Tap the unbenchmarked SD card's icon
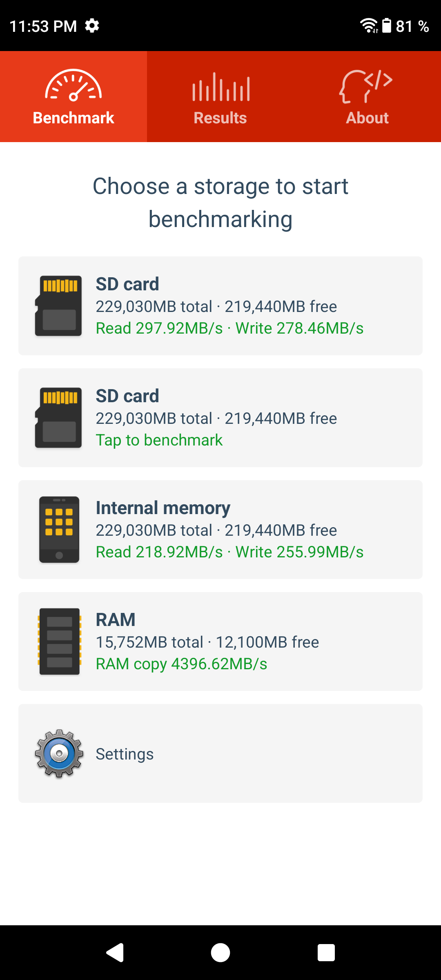Image resolution: width=441 pixels, height=980 pixels. (59, 418)
